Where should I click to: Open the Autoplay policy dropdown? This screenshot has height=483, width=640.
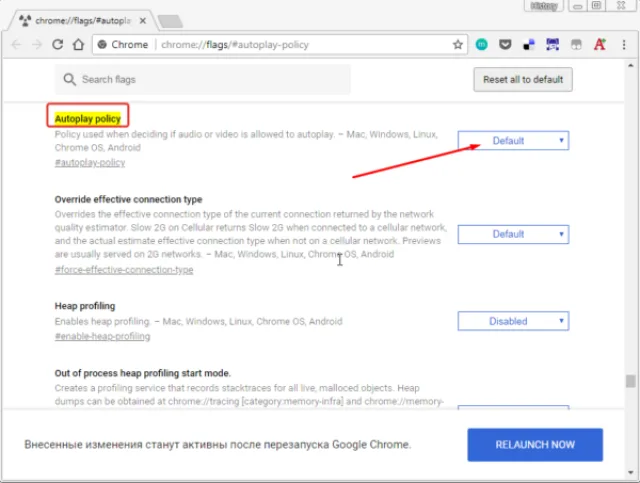[513, 140]
